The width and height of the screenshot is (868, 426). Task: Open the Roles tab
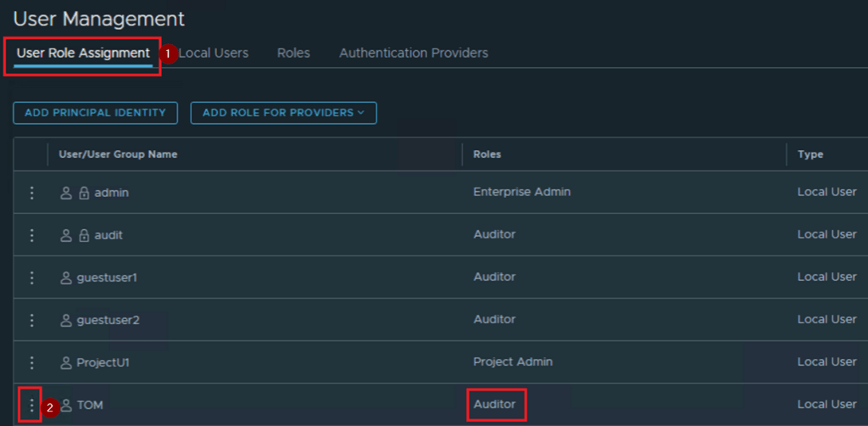pos(293,53)
